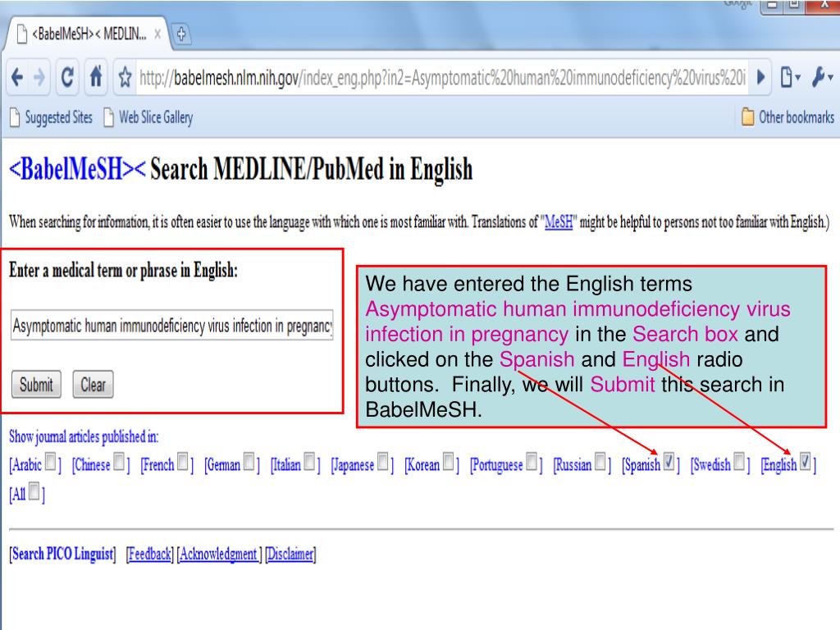Click the Go arrow beside address bar
This screenshot has width=840, height=630.
760,78
